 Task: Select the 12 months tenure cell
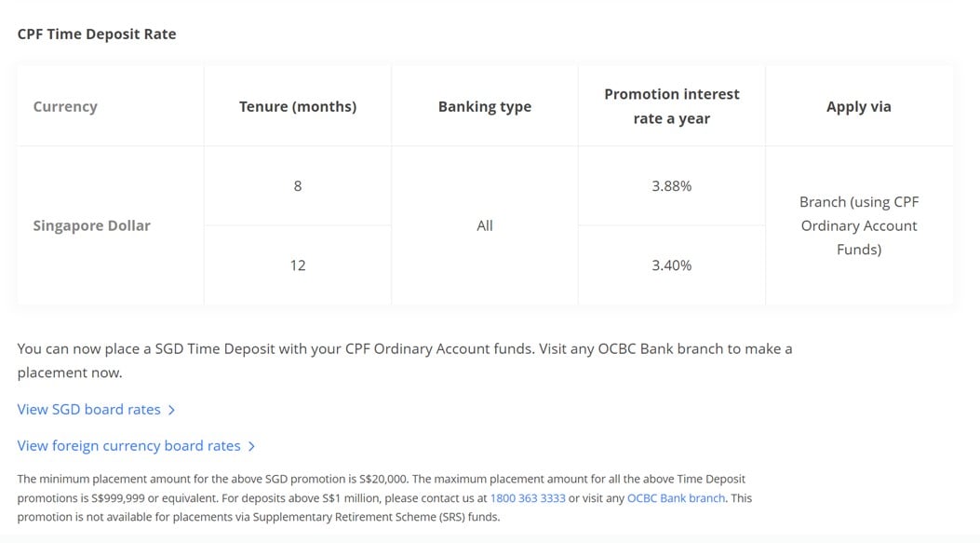[x=298, y=265]
